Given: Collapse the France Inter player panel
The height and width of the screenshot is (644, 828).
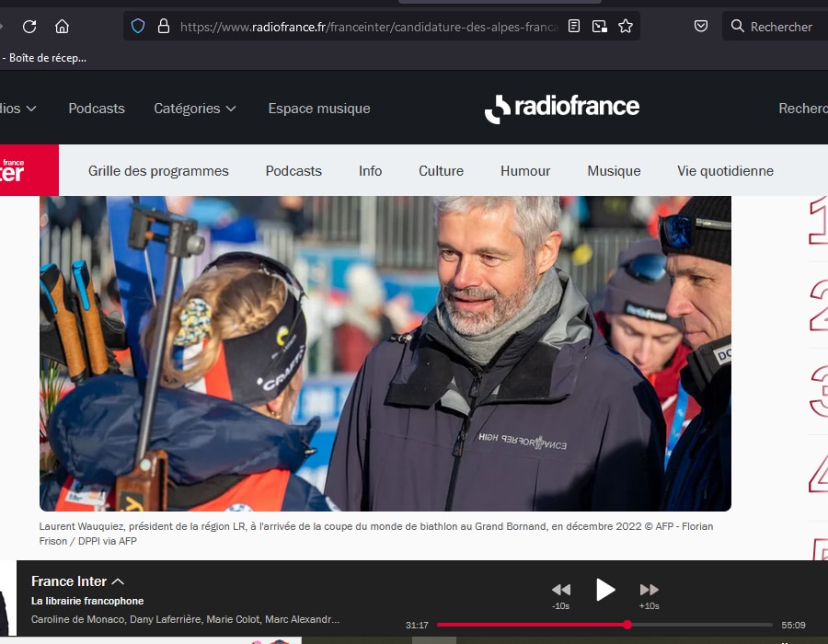Looking at the screenshot, I should point(117,581).
